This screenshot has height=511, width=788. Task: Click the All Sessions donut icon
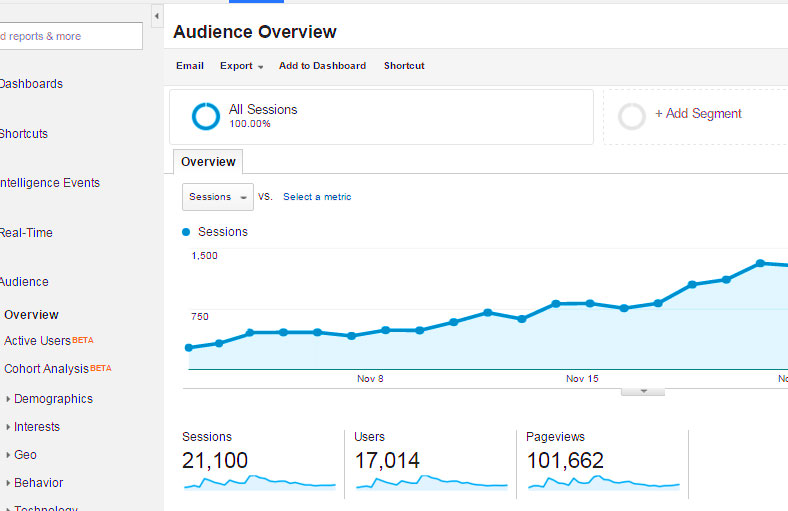(206, 117)
